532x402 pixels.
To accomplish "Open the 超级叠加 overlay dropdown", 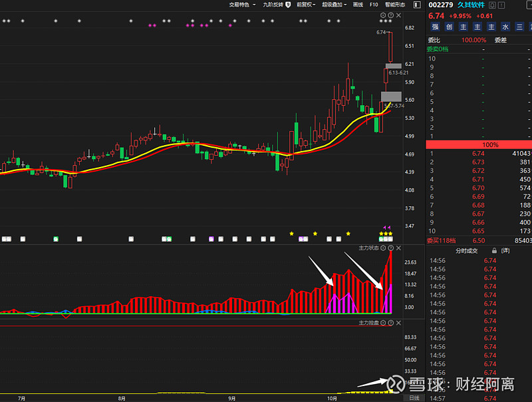I will [334, 4].
